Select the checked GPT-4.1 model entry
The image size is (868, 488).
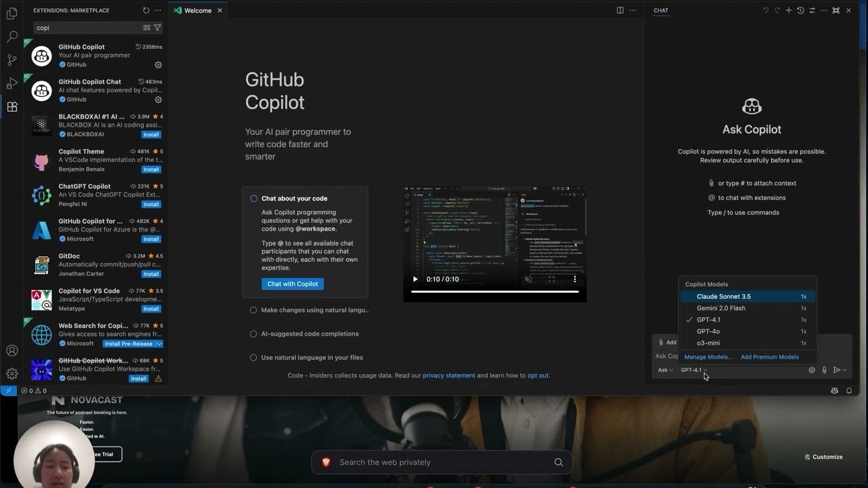tap(747, 319)
